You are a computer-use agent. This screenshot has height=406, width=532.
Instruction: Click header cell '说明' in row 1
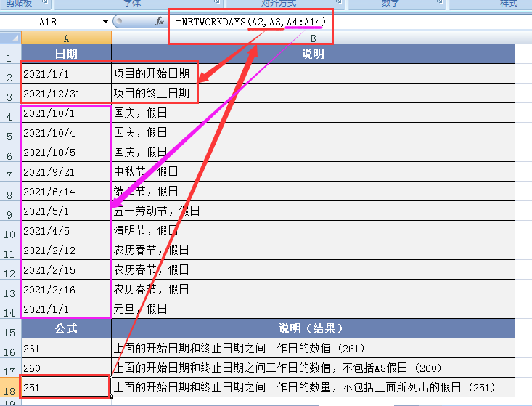[313, 54]
